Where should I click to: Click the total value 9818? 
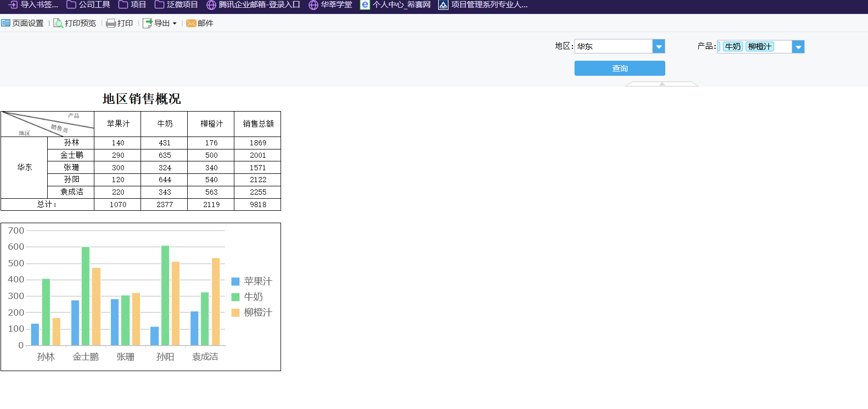[x=258, y=204]
